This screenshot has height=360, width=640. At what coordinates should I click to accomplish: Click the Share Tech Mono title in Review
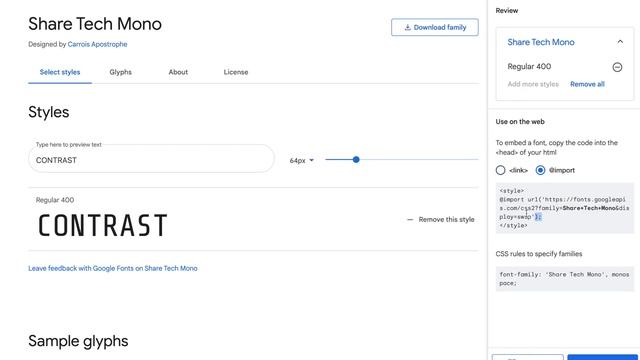(x=541, y=42)
